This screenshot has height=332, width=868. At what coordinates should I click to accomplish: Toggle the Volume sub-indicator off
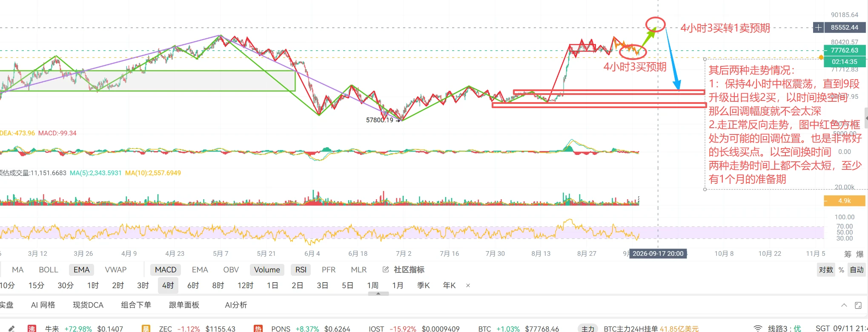(267, 270)
